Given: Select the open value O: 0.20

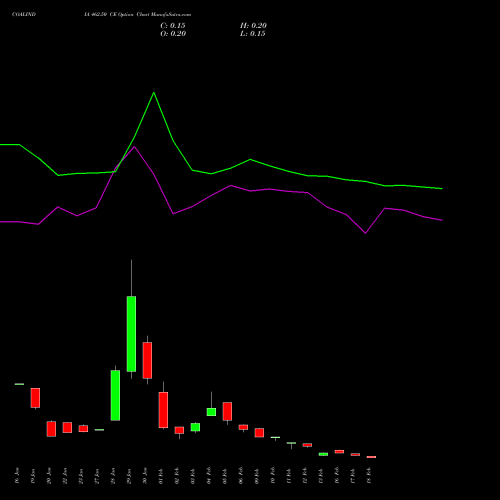Looking at the screenshot, I should pos(173,34).
